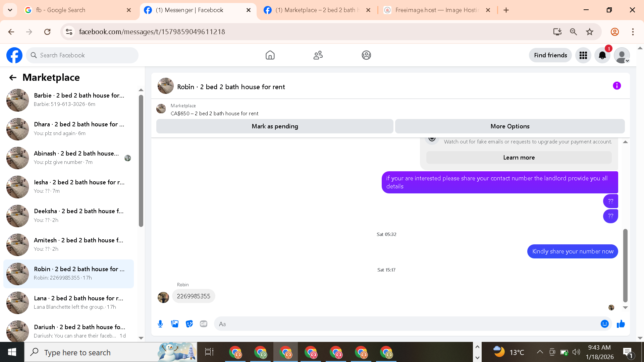Click the Mark as pending button
This screenshot has height=362, width=644.
tap(275, 126)
